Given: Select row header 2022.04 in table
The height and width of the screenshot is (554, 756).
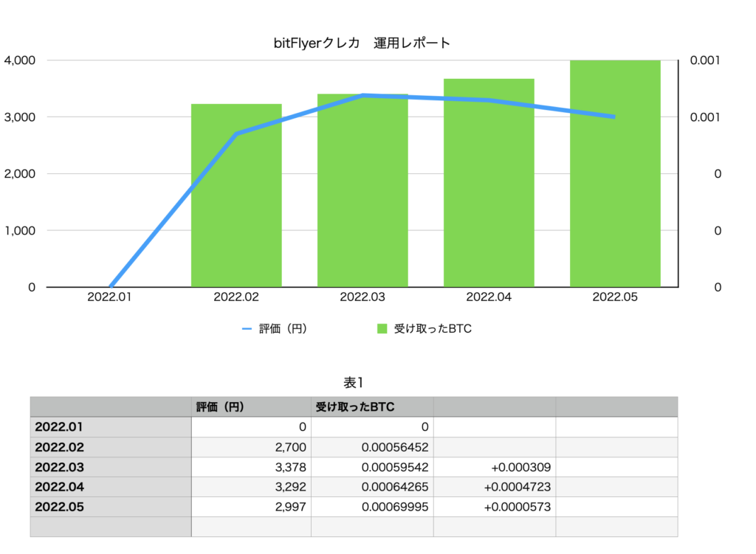Looking at the screenshot, I should coord(111,487).
